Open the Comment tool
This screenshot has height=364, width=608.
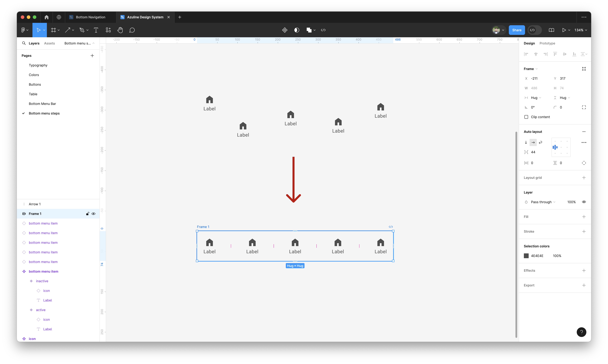(132, 30)
